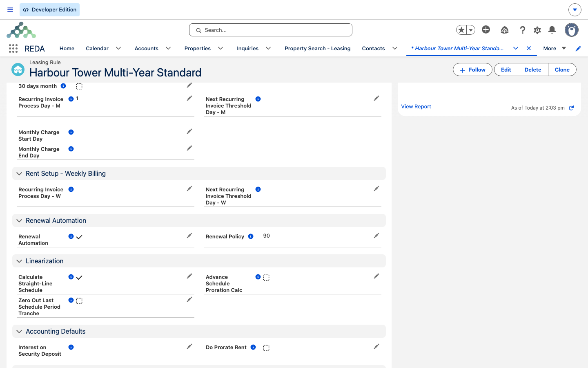Click the Favorites star icon
The height and width of the screenshot is (368, 588).
coord(461,30)
